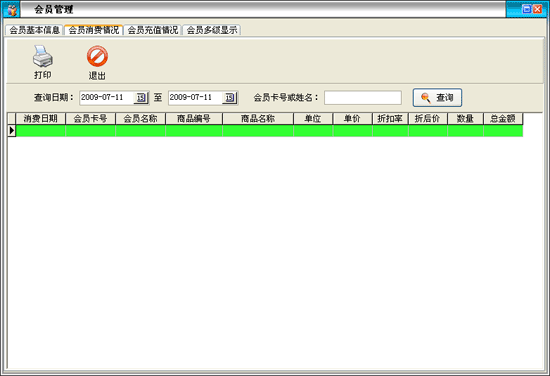Click the 总金额 column header
The image size is (550, 376).
pyautogui.click(x=503, y=119)
